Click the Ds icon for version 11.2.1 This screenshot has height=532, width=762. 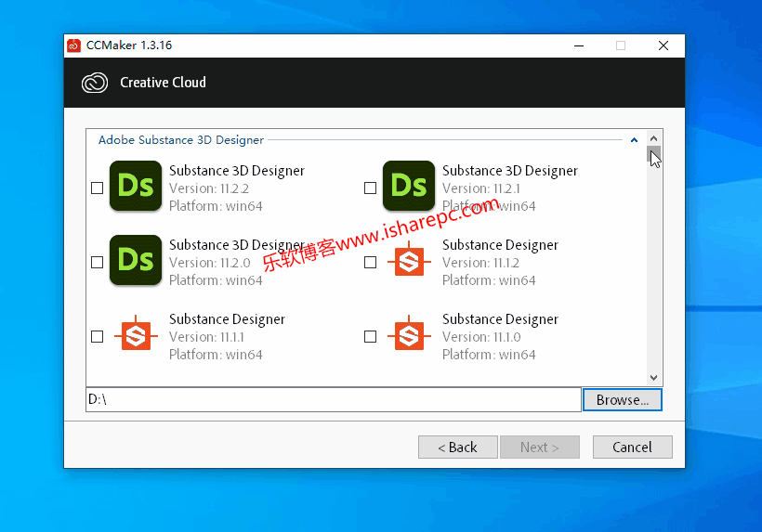click(409, 186)
